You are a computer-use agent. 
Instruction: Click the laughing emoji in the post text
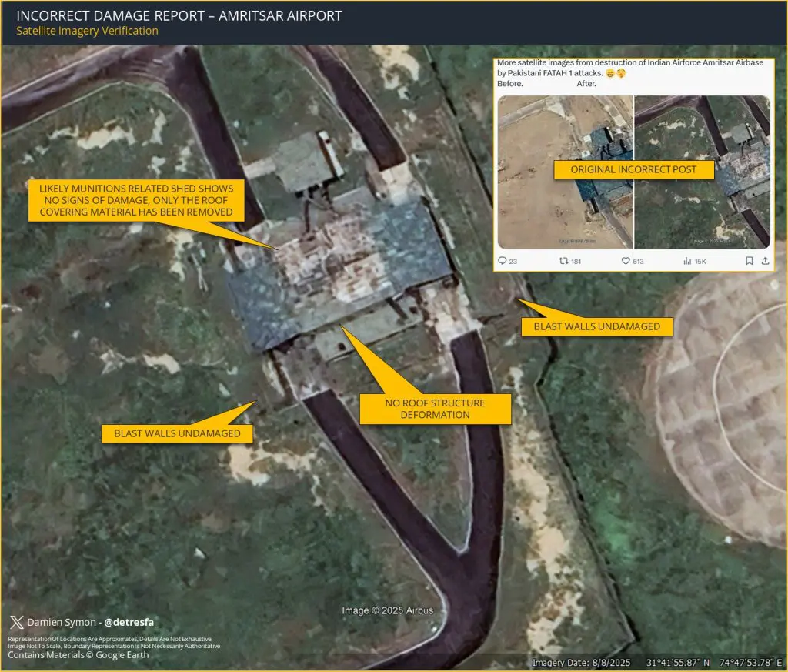pos(609,72)
